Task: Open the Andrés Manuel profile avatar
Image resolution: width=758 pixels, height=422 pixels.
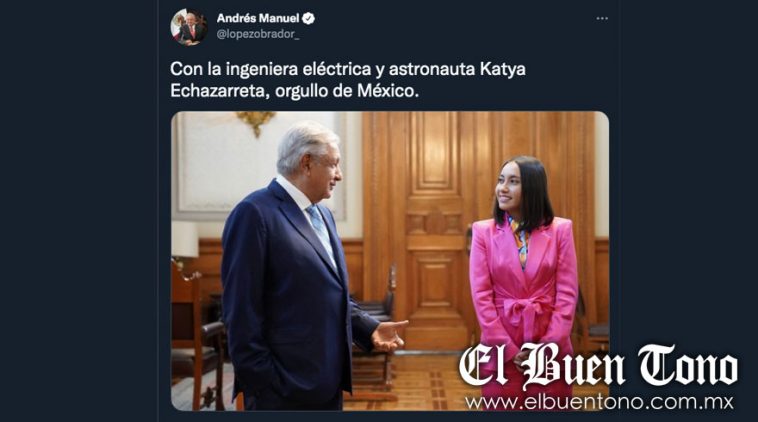Action: click(x=189, y=27)
